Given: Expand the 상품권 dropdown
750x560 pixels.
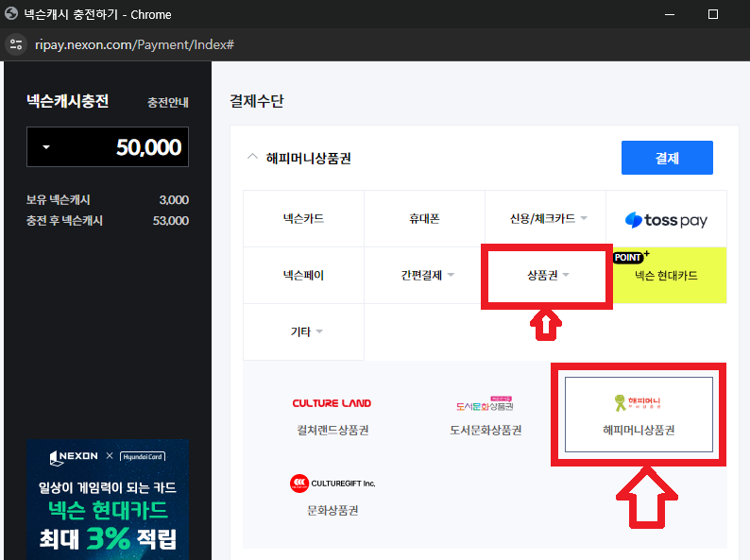Looking at the screenshot, I should tap(546, 275).
